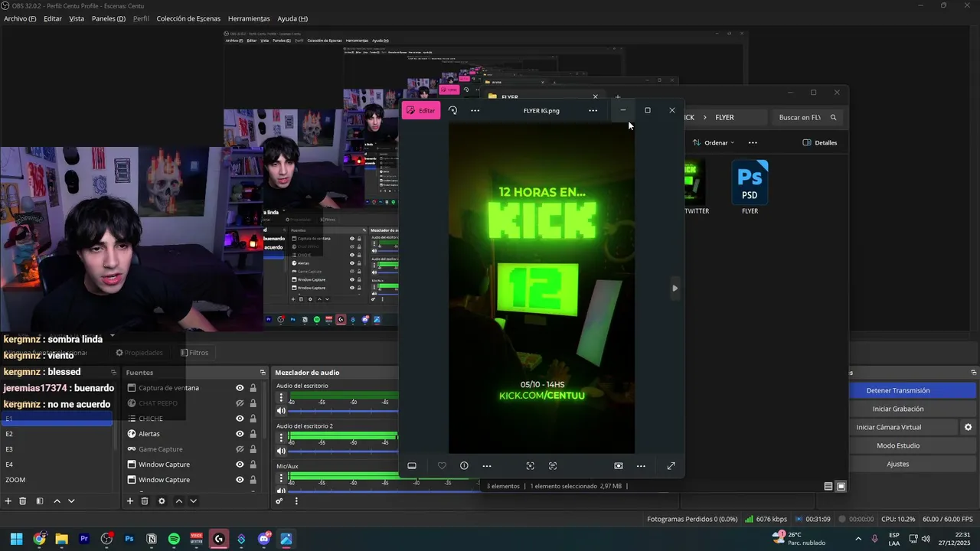Open more options next to rotate icon

[475, 110]
